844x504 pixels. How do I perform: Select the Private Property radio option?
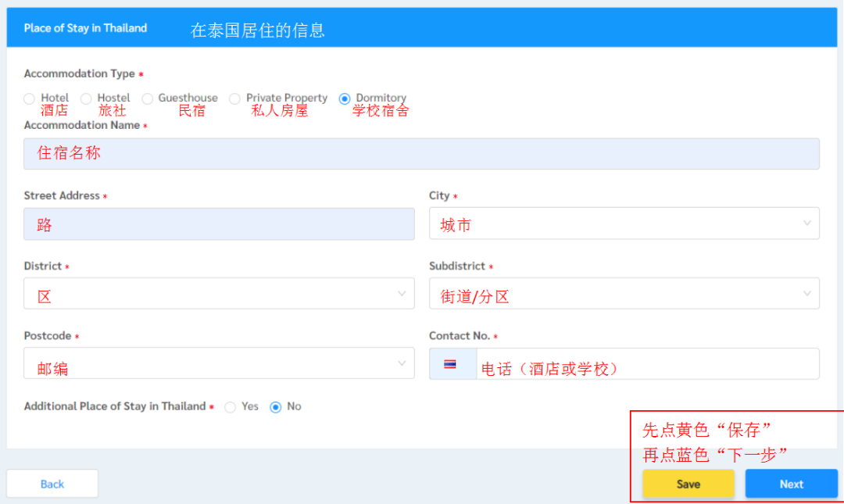click(234, 98)
